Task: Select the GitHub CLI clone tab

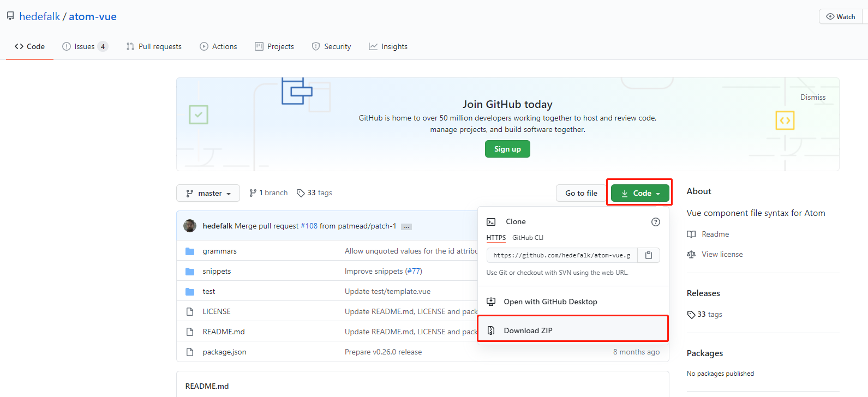Action: (528, 238)
